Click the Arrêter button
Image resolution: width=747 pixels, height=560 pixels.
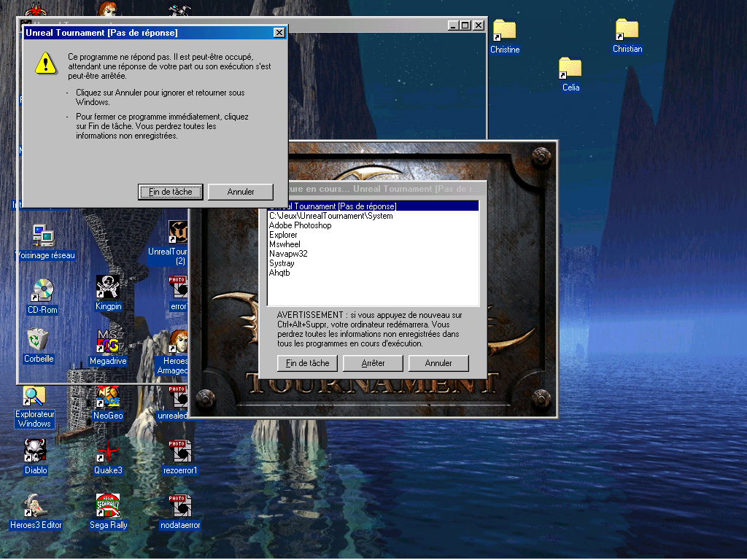(x=373, y=363)
